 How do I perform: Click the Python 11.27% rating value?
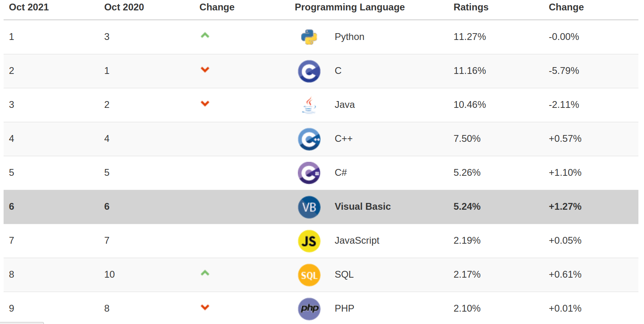(470, 37)
